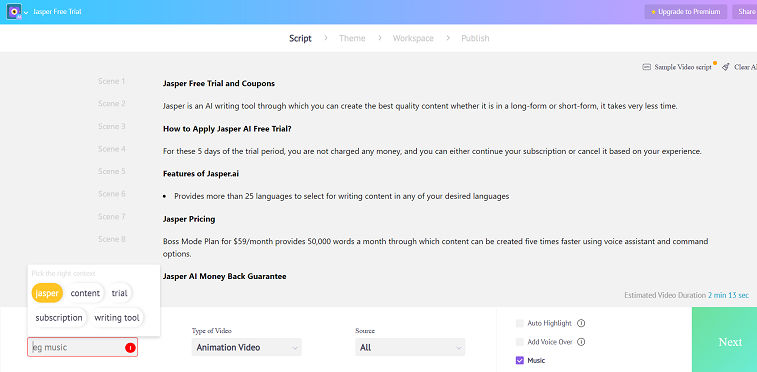Enable the Auto Highlight checkbox
Viewport: 757px width, 372px height.
click(x=519, y=323)
